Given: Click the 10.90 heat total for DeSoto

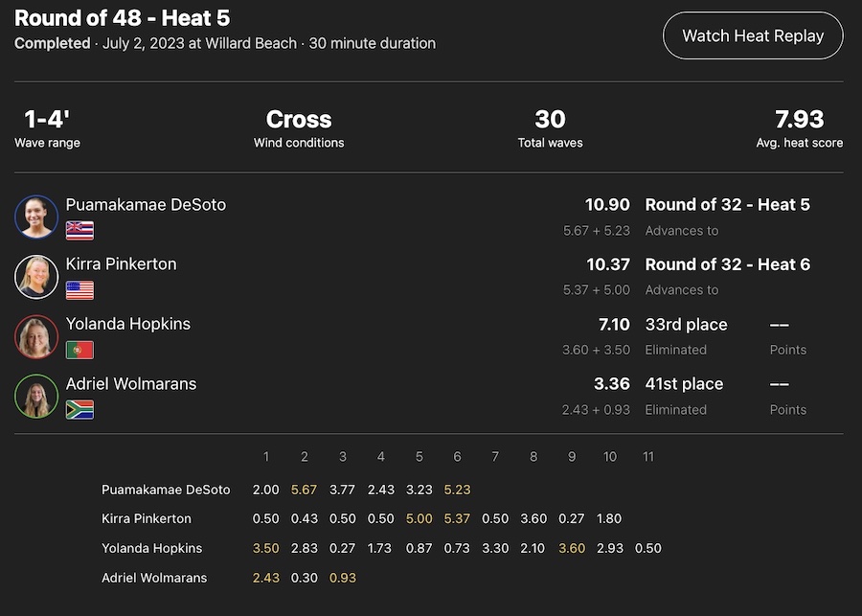Looking at the screenshot, I should [x=607, y=205].
